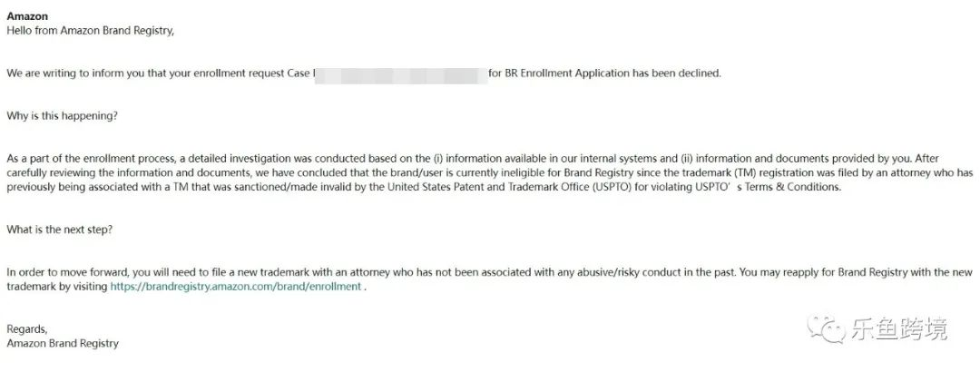Click the "Terms & Conditions" phrase
Screen dimensions: 980x372
pyautogui.click(x=789, y=187)
